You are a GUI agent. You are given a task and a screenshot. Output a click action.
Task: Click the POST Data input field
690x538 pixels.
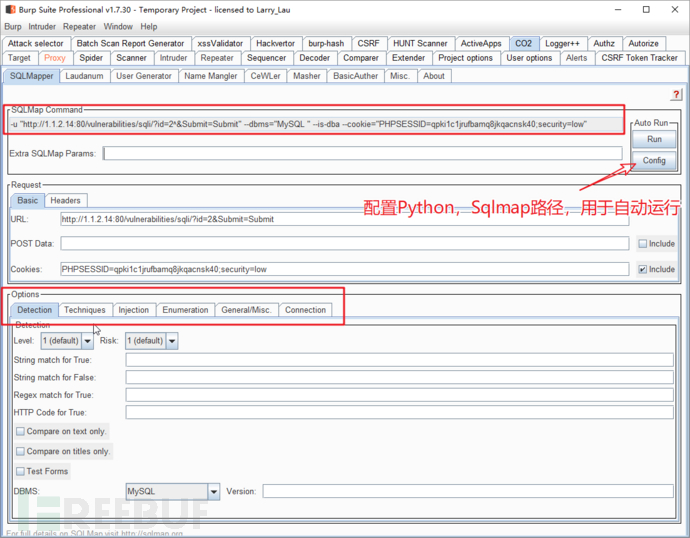click(345, 244)
